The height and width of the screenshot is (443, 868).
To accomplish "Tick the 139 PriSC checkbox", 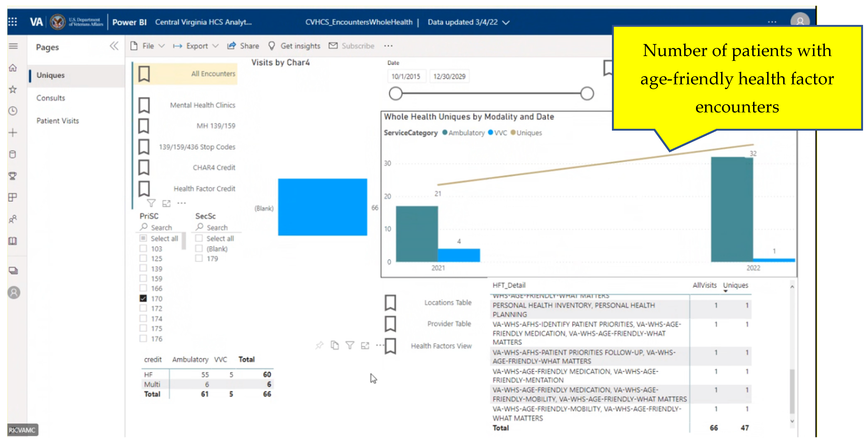I will coord(143,269).
